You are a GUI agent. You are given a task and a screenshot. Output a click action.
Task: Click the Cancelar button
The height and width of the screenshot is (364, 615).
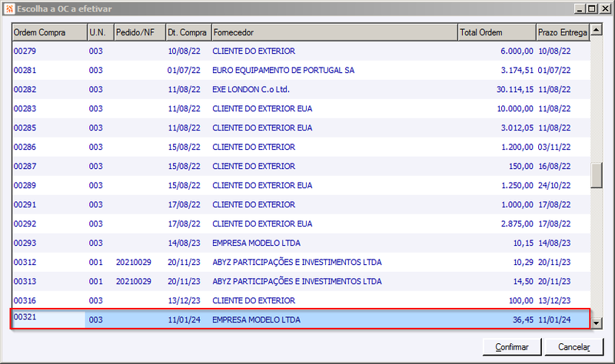pyautogui.click(x=573, y=347)
